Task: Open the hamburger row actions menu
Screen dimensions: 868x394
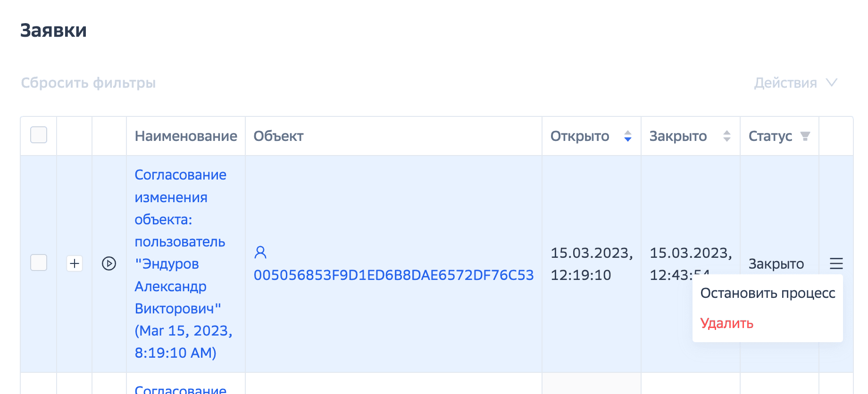Action: pyautogui.click(x=836, y=263)
